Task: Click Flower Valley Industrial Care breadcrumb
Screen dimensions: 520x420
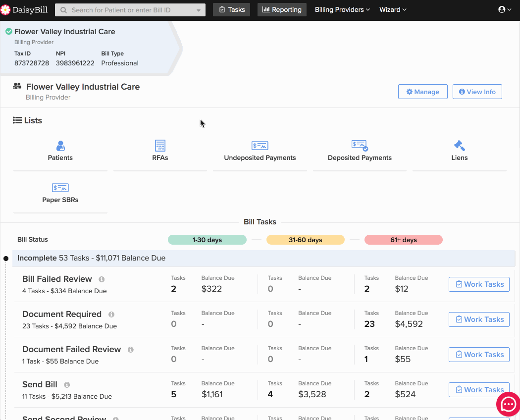Action: click(x=65, y=32)
